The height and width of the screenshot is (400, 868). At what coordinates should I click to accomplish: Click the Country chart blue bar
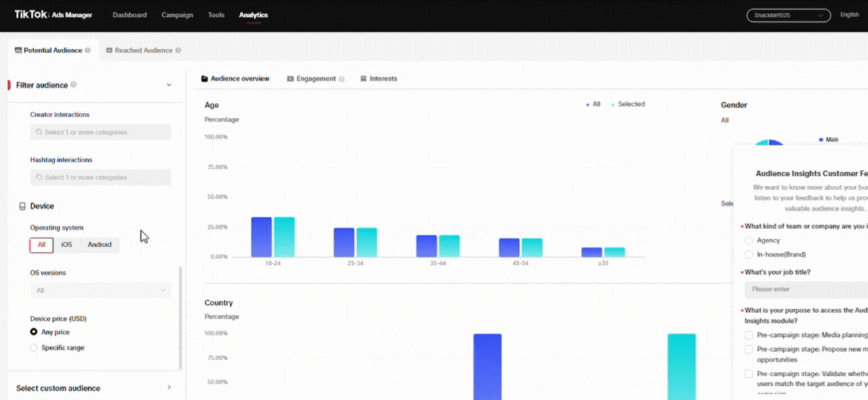[487, 367]
